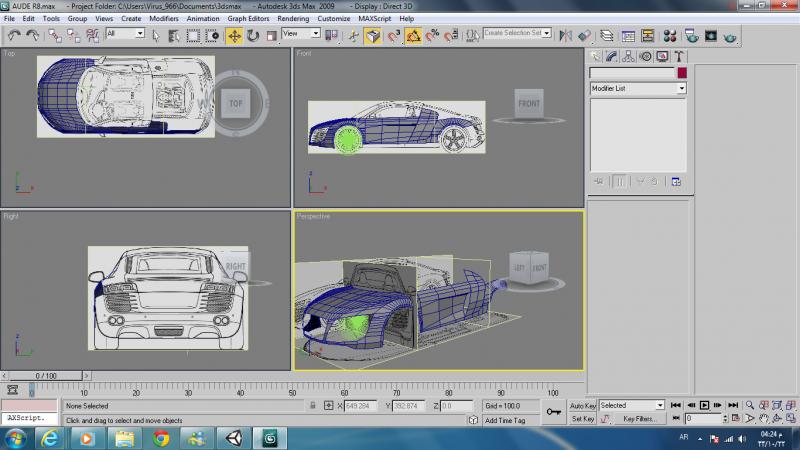Open the MAXScript menu
Viewport: 800px width, 450px height.
pyautogui.click(x=374, y=18)
